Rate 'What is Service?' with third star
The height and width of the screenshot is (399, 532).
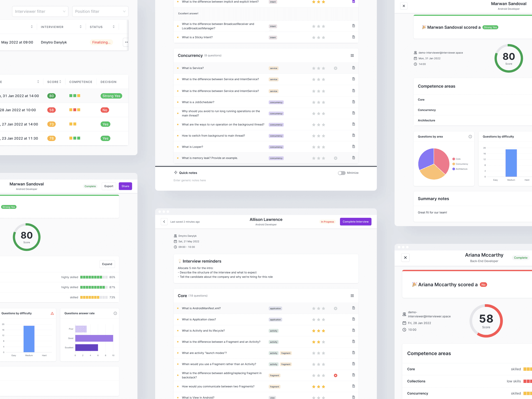click(323, 68)
